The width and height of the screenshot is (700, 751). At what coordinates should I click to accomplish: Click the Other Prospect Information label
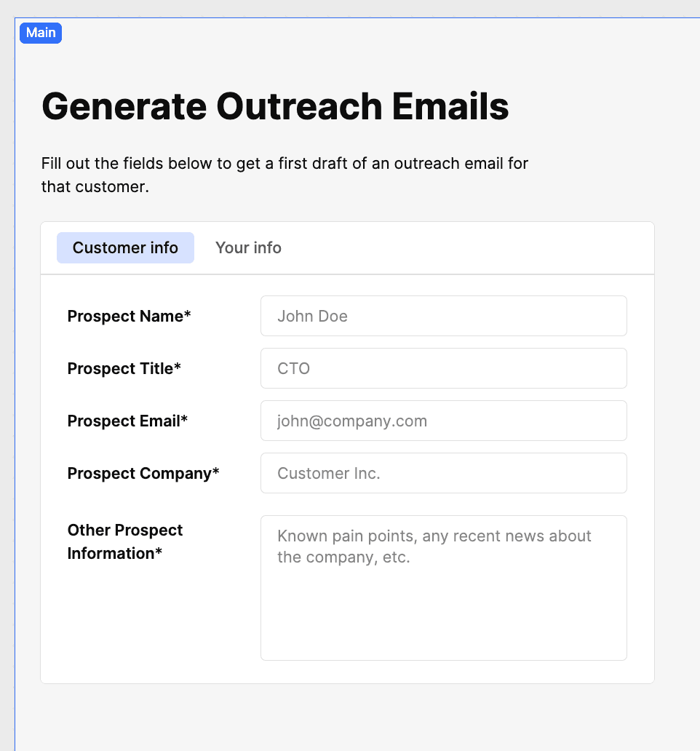(125, 541)
